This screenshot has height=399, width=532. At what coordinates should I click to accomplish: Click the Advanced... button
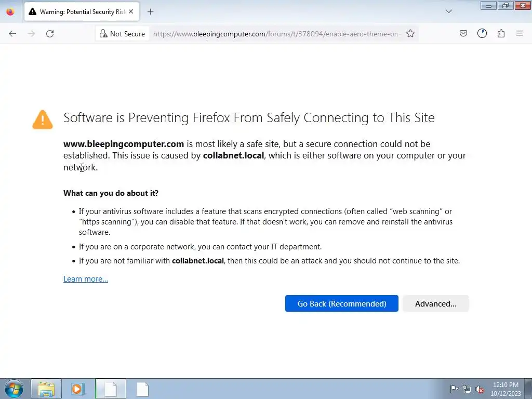[436, 303]
